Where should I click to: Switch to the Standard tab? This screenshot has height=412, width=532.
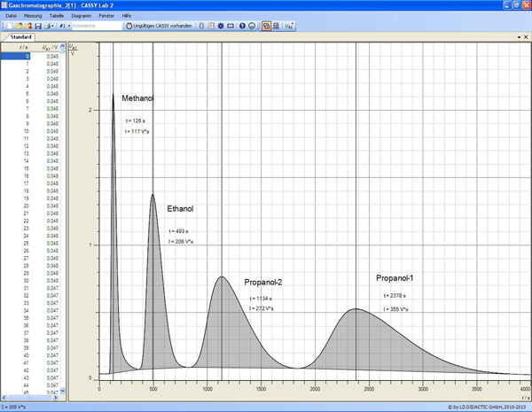[x=21, y=38]
